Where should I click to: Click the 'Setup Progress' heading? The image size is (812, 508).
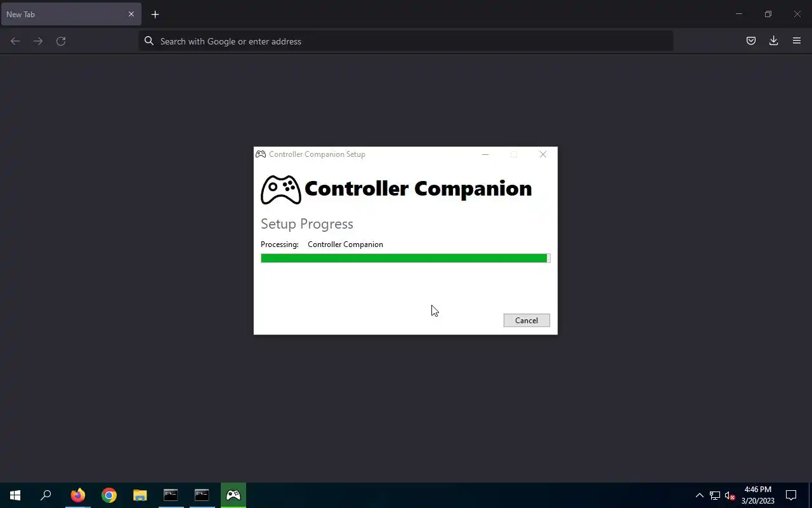coord(307,224)
